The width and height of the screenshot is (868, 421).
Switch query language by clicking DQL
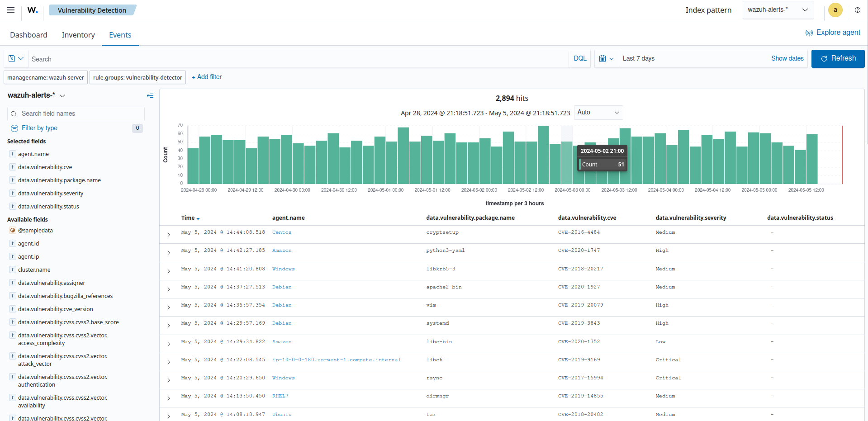coord(579,58)
